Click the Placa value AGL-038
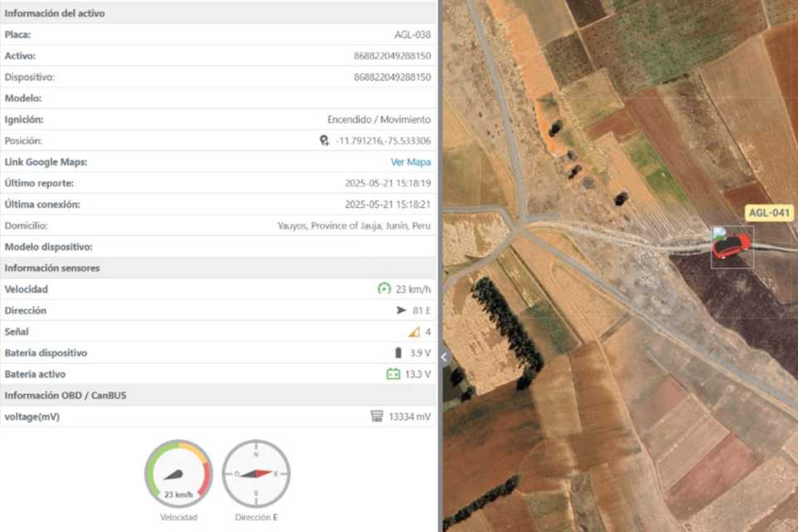The height and width of the screenshot is (532, 798). click(412, 35)
